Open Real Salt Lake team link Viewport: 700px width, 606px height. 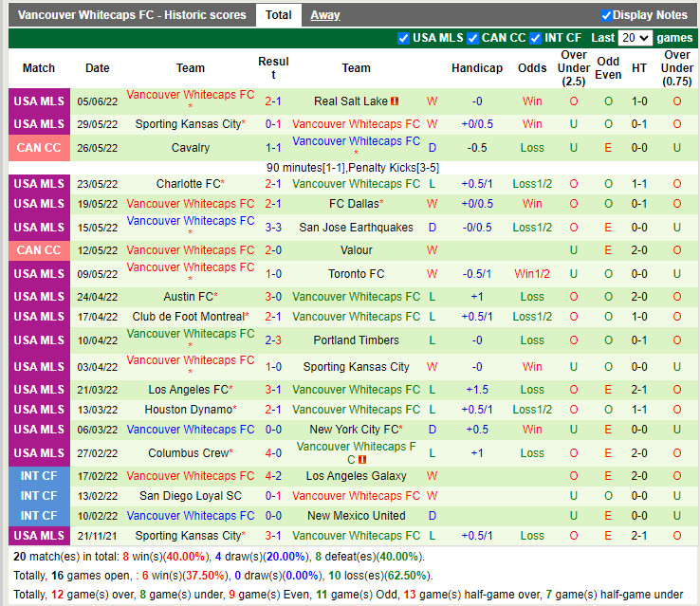tap(350, 101)
